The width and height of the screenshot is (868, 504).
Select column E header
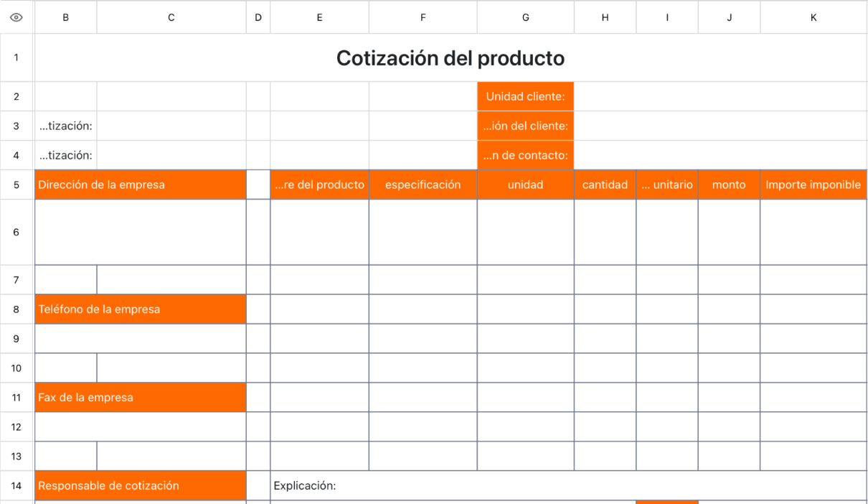click(320, 17)
